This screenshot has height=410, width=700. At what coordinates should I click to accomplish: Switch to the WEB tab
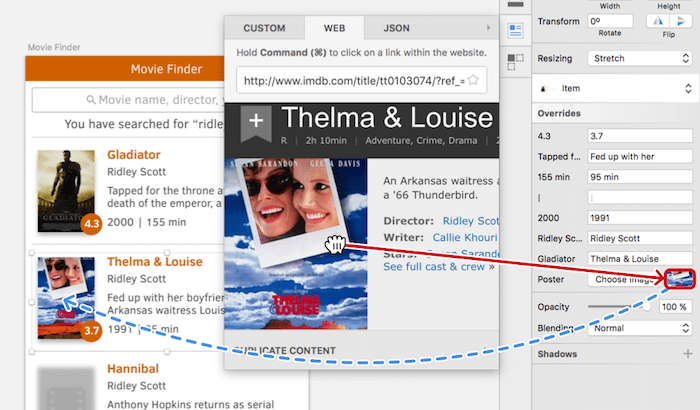point(334,28)
